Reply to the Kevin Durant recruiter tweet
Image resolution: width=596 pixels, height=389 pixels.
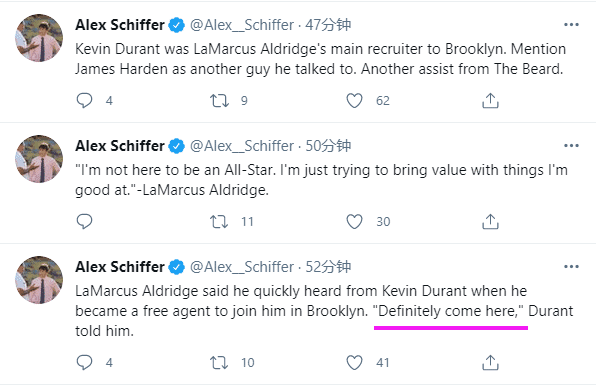84,101
